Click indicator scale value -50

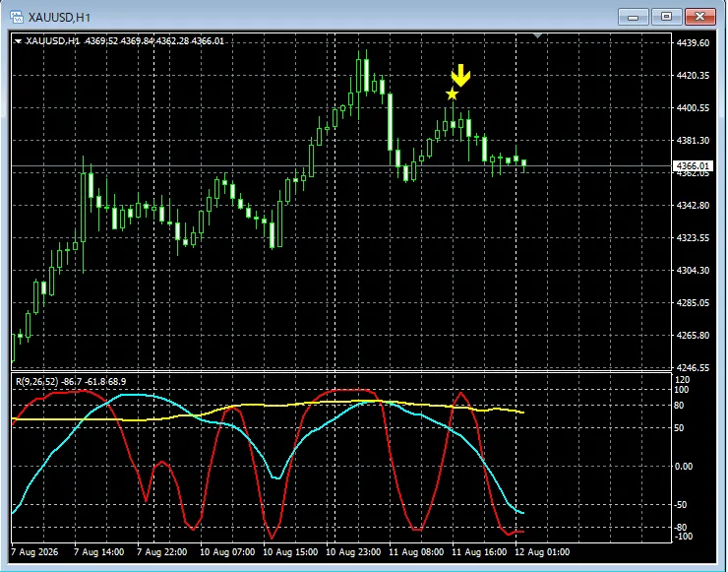681,505
